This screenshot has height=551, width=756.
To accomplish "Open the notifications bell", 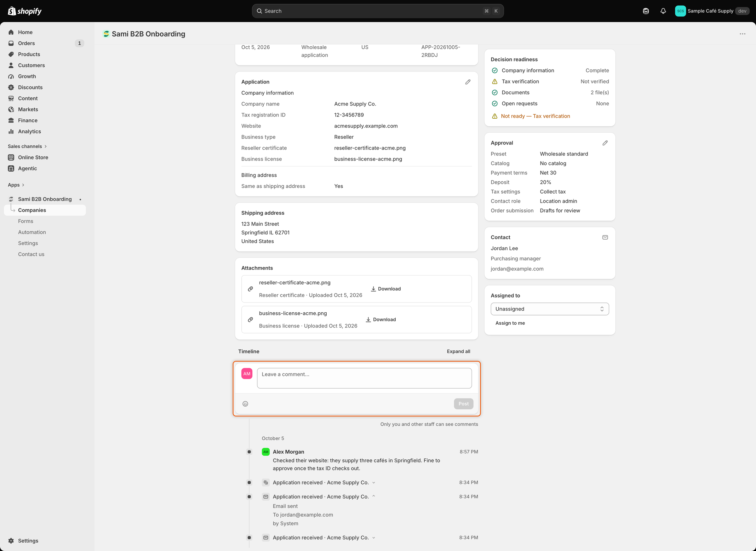I will click(663, 11).
